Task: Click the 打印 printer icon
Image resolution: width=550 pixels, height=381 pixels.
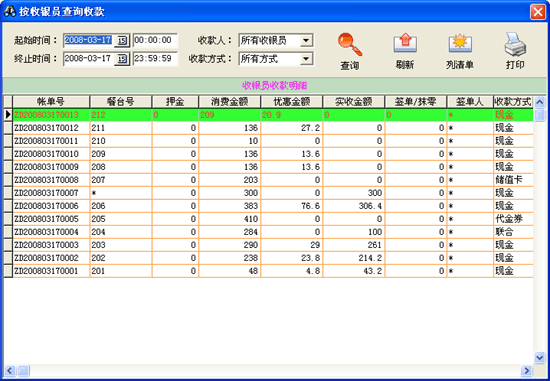Action: [515, 44]
